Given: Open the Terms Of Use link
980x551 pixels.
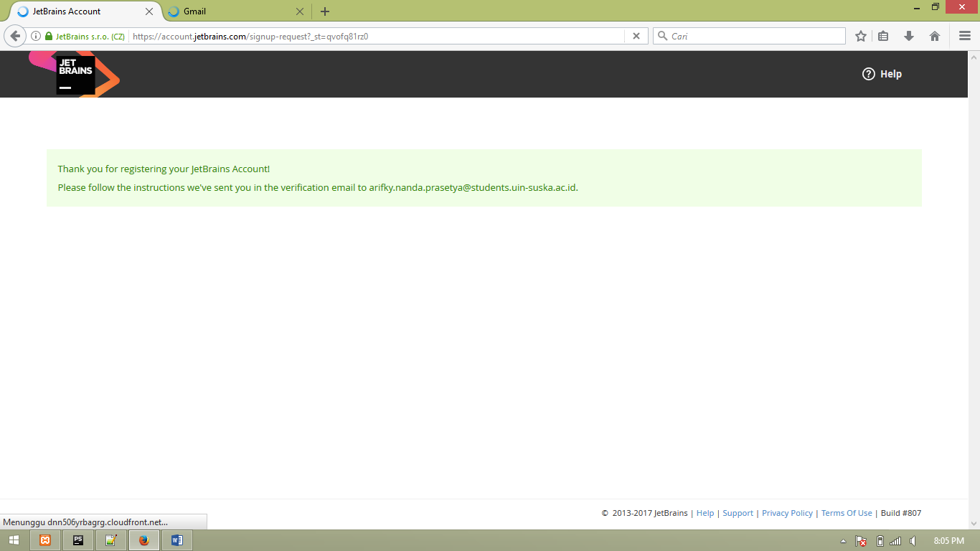Looking at the screenshot, I should [847, 513].
